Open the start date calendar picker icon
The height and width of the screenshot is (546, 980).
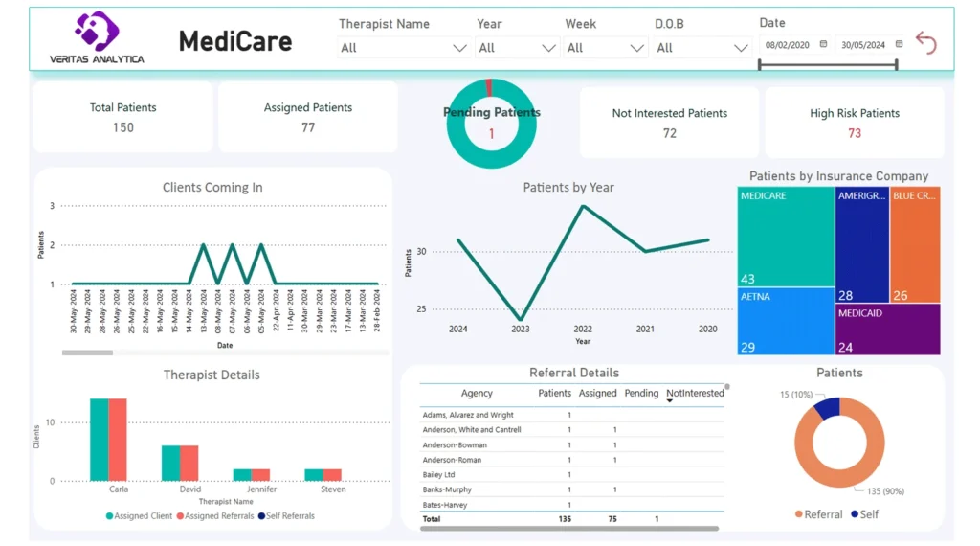pos(823,44)
